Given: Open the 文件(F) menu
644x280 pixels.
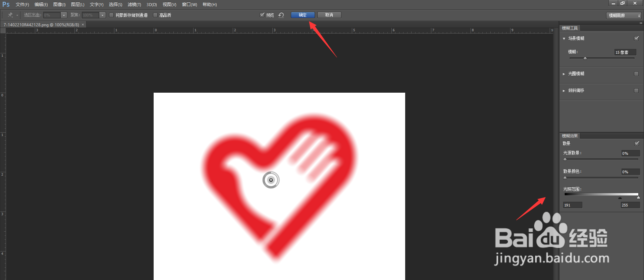Looking at the screenshot, I should pyautogui.click(x=22, y=5).
